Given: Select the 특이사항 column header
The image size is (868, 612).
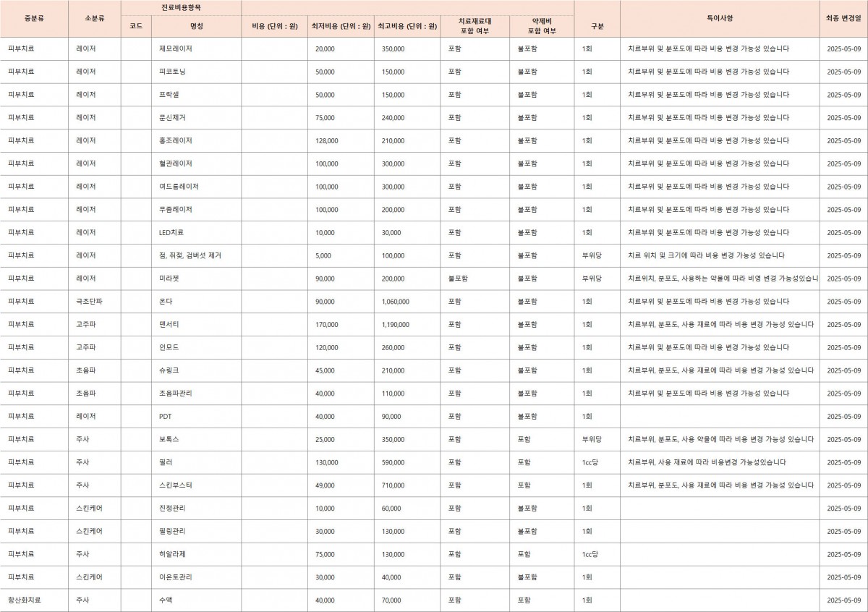Looking at the screenshot, I should [x=719, y=17].
